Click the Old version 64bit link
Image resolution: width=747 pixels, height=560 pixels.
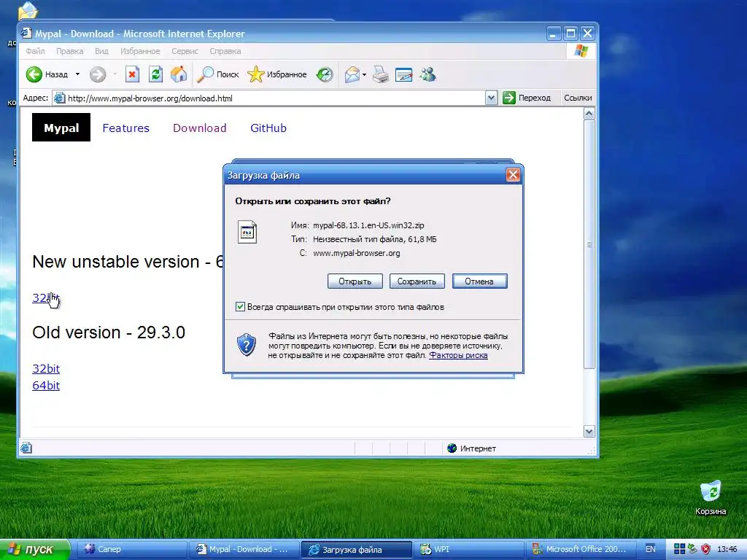click(x=46, y=385)
